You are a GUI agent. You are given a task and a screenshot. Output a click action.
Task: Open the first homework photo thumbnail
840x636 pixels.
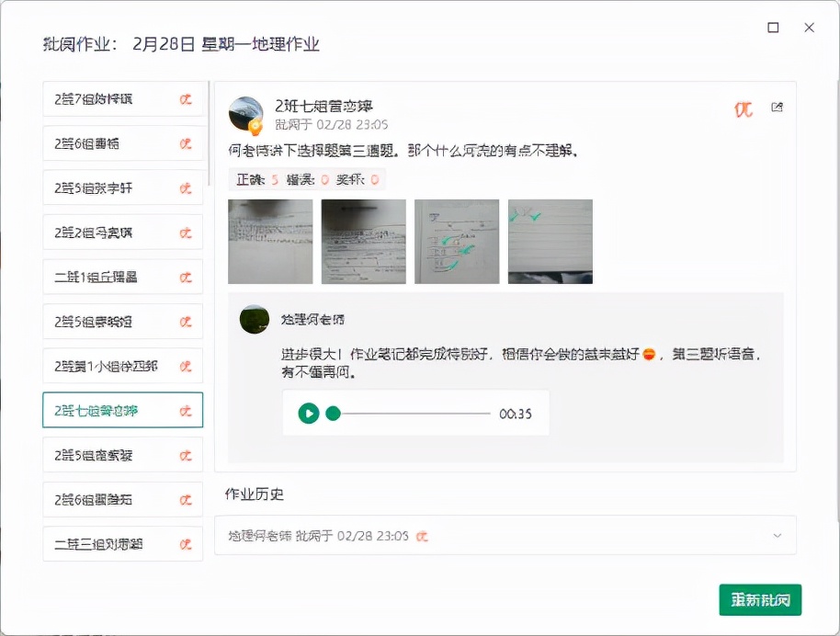coord(269,241)
